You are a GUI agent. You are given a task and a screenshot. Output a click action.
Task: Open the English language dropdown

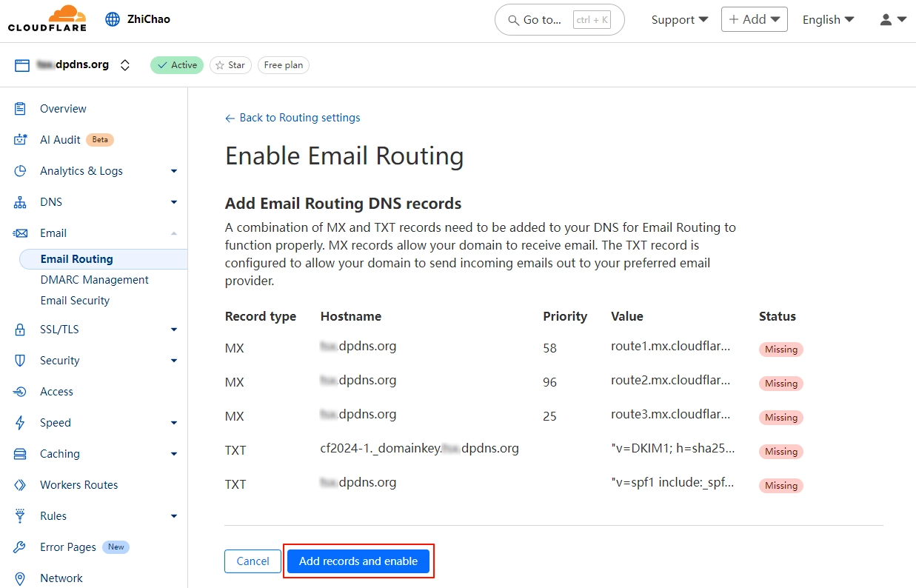point(828,20)
